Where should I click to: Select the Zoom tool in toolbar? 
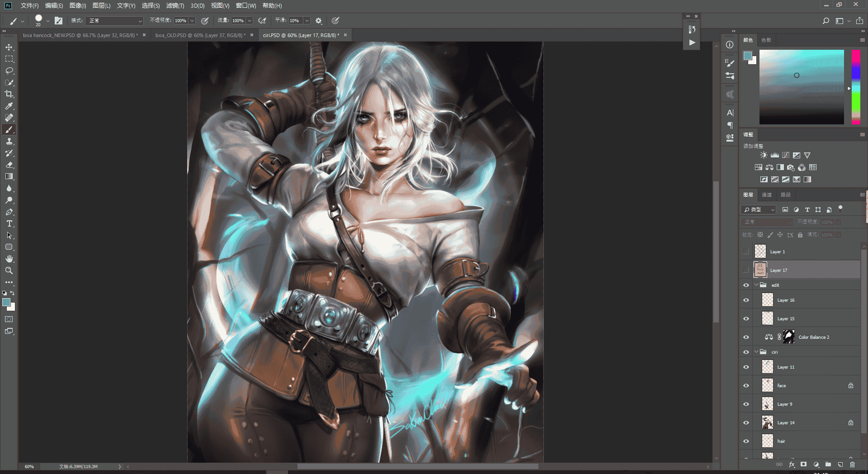tap(9, 270)
